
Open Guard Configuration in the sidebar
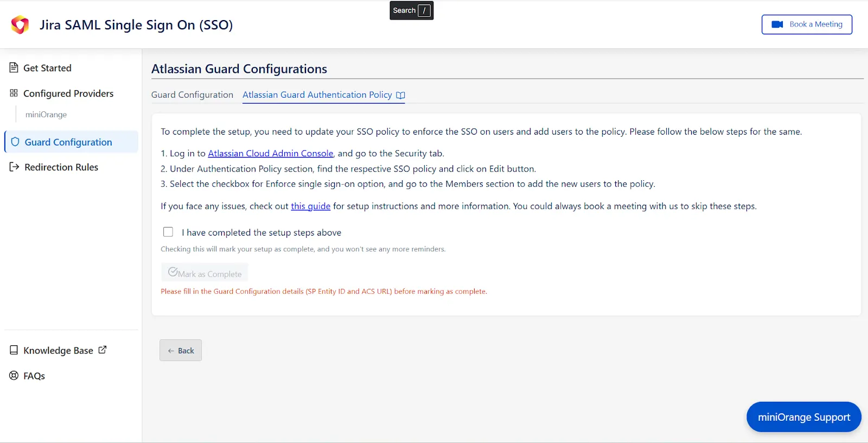point(71,142)
